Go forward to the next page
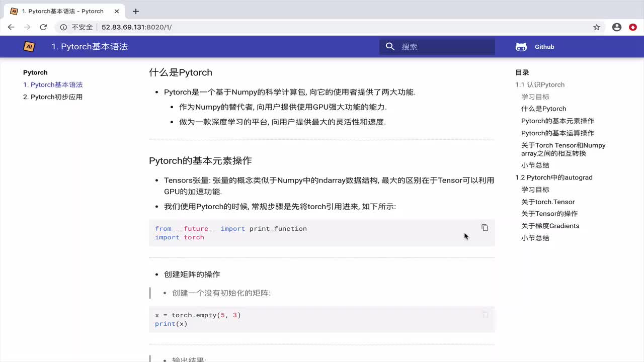Viewport: 644px width, 362px height. [x=27, y=27]
